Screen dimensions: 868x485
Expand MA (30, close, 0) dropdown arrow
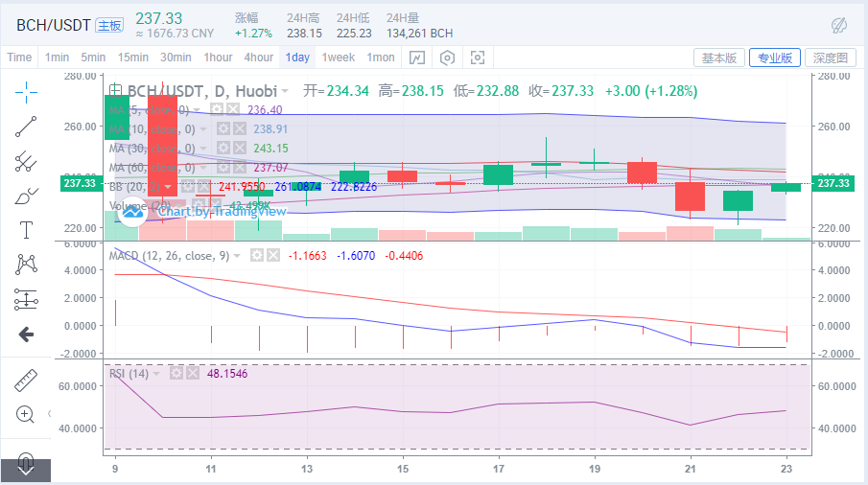(203, 149)
